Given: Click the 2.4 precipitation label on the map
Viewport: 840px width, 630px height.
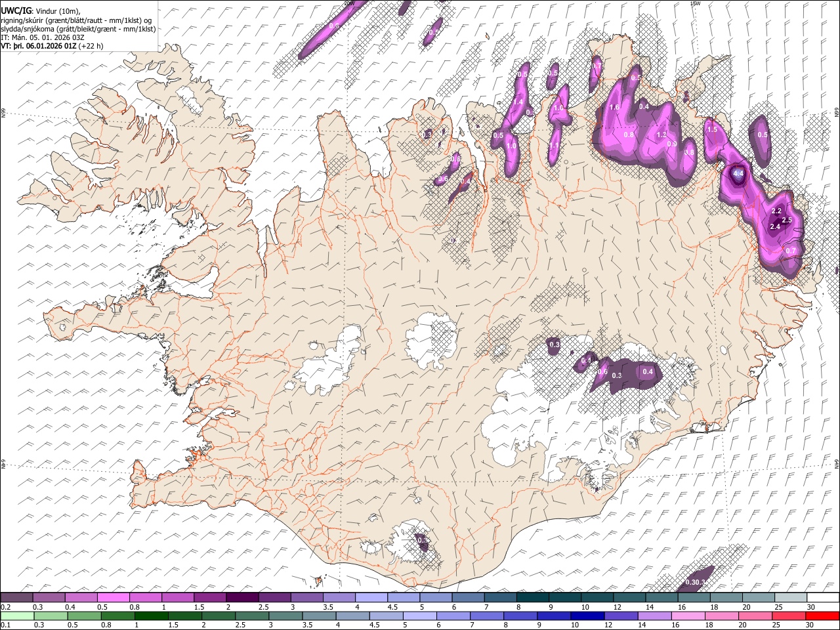Looking at the screenshot, I should pos(774,227).
